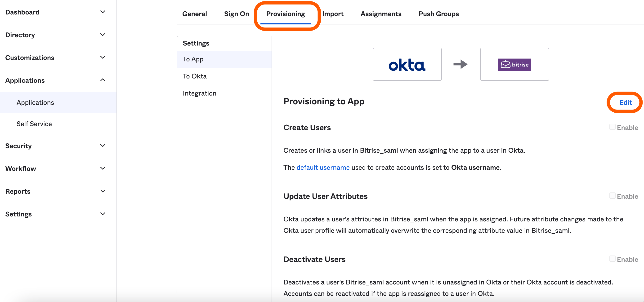
Task: Expand the Directory menu chevron
Action: coord(103,35)
